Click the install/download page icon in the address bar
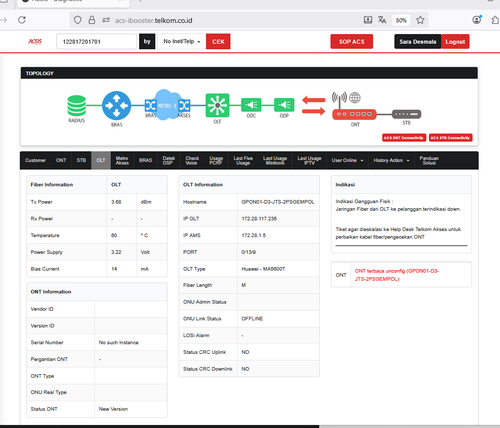 pyautogui.click(x=368, y=20)
